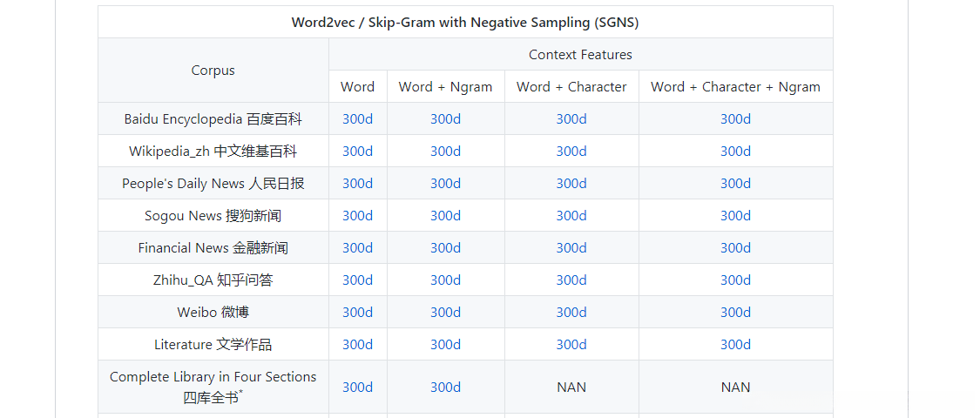Open Baidu Encyclopedia Word + Ngram 300d link

(446, 118)
